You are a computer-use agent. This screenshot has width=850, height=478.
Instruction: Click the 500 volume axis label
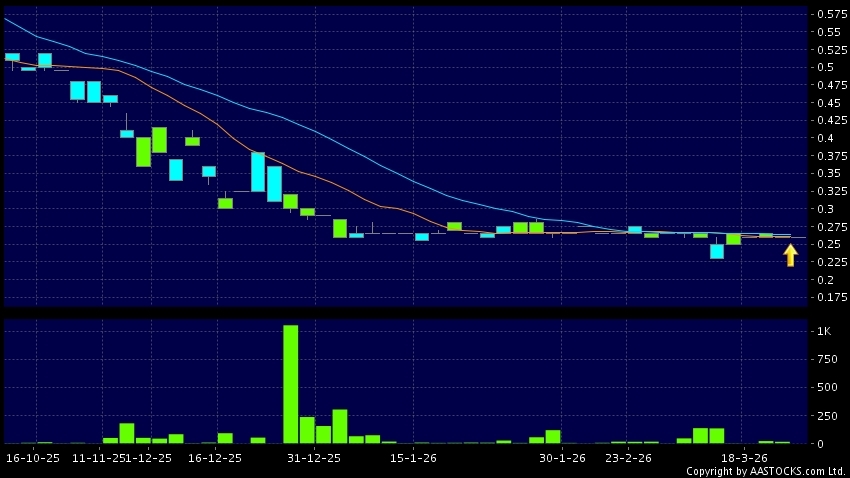[x=827, y=387]
